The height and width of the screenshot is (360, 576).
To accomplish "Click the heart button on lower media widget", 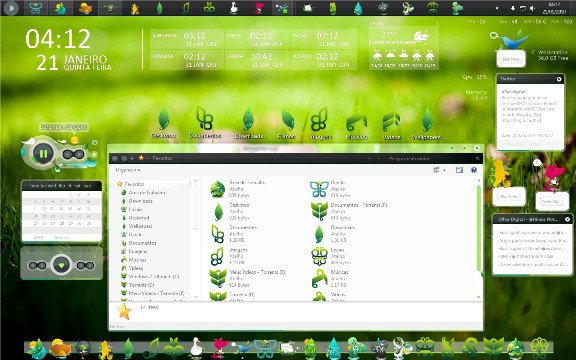I will tap(61, 265).
